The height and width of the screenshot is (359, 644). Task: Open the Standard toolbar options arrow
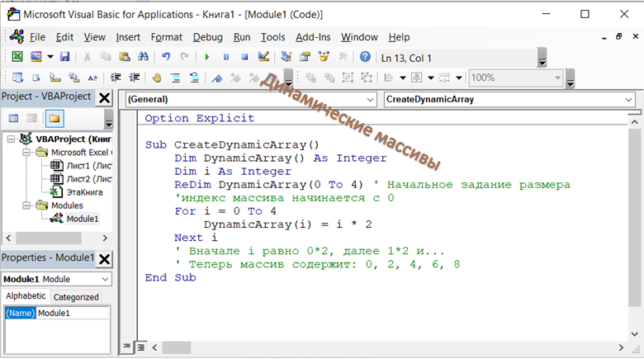click(x=542, y=58)
